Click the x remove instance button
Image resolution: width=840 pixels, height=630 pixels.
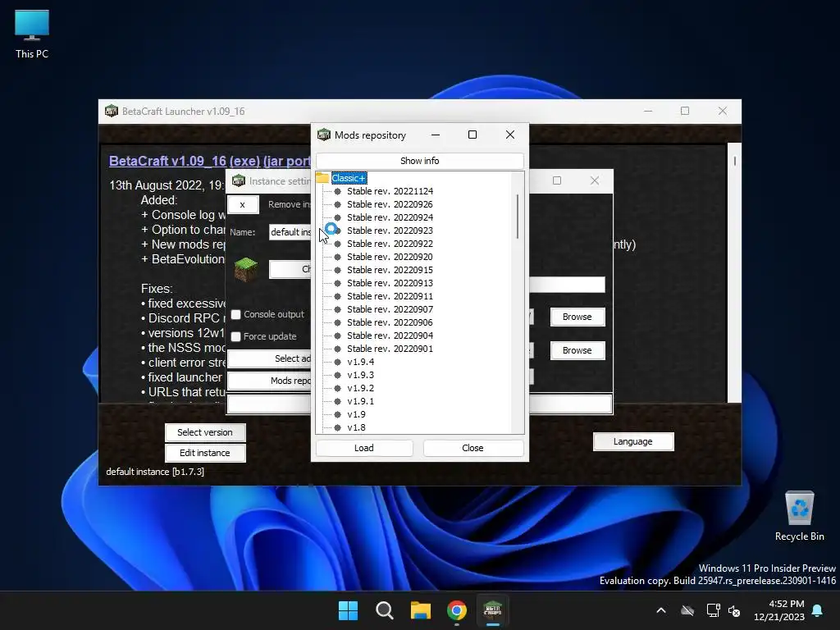(x=243, y=204)
